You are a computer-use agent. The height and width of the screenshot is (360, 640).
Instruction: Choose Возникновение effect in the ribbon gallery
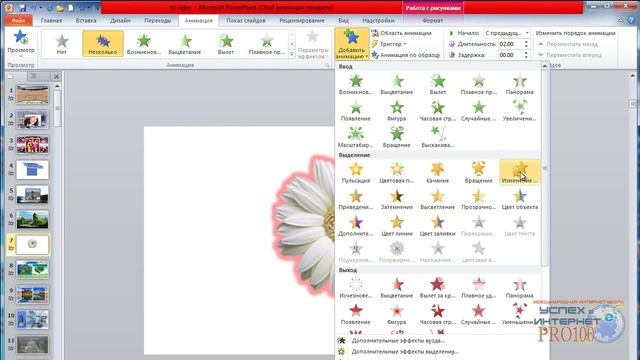144,43
